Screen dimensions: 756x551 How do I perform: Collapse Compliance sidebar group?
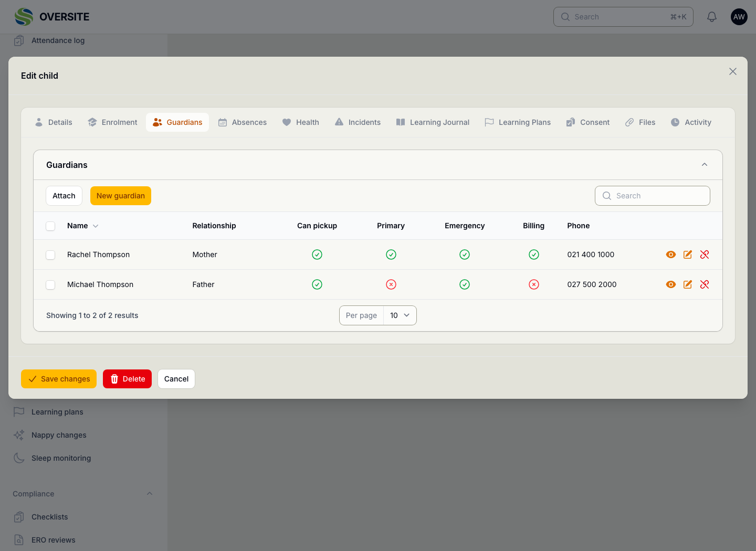tap(150, 494)
